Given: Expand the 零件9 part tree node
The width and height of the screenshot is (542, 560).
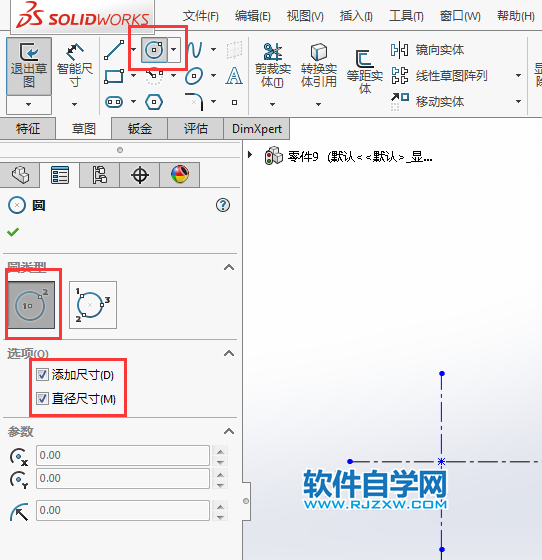Looking at the screenshot, I should (x=250, y=155).
